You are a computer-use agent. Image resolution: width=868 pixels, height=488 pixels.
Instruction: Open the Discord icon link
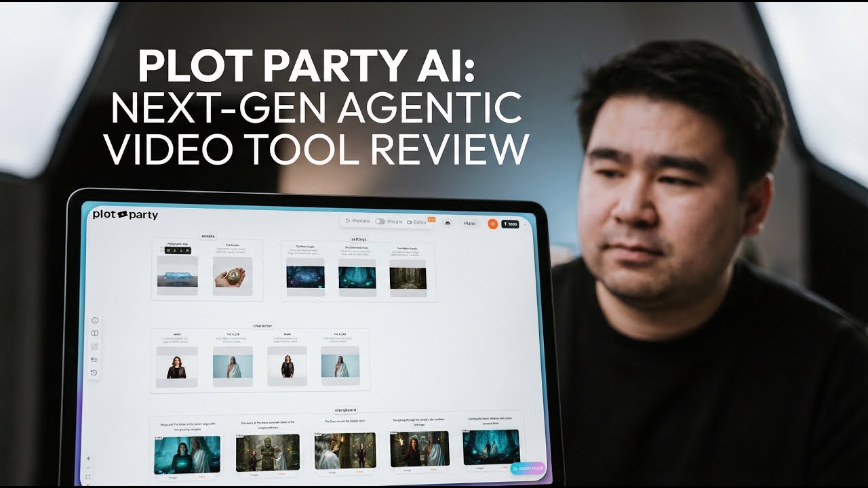[x=448, y=223]
